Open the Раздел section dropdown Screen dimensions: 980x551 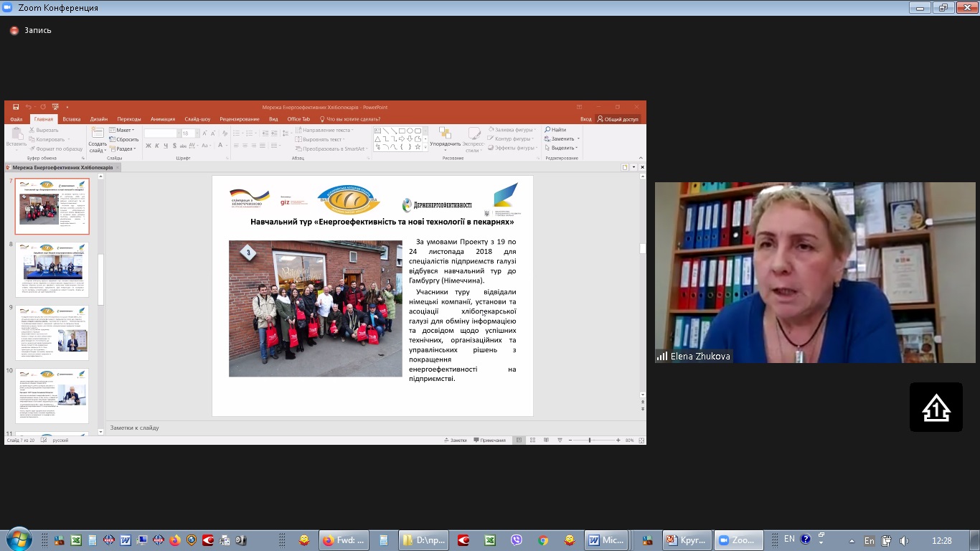click(x=124, y=149)
